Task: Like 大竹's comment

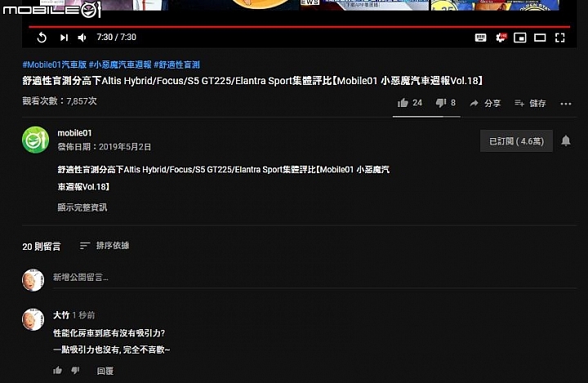Action: (x=57, y=371)
